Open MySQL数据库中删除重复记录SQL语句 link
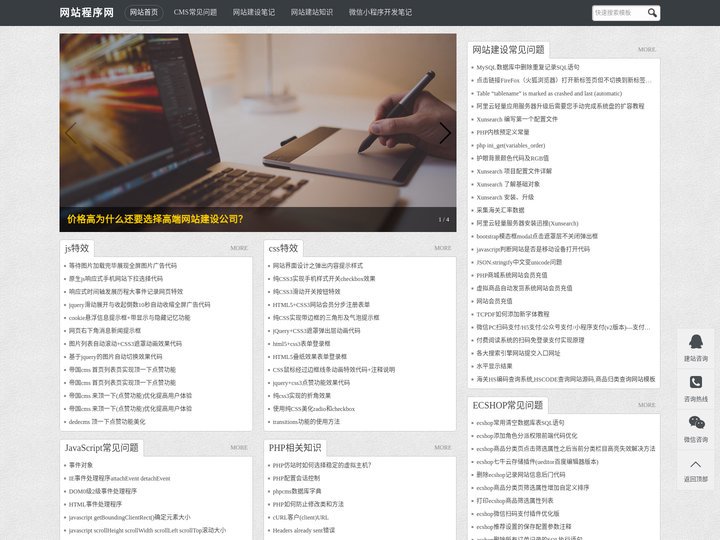The height and width of the screenshot is (540, 720). 528,67
